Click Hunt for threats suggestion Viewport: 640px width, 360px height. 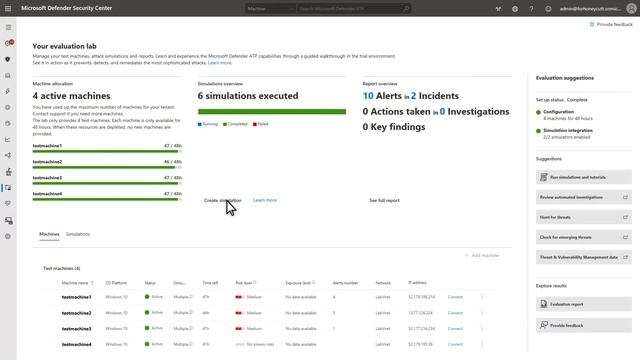click(584, 217)
